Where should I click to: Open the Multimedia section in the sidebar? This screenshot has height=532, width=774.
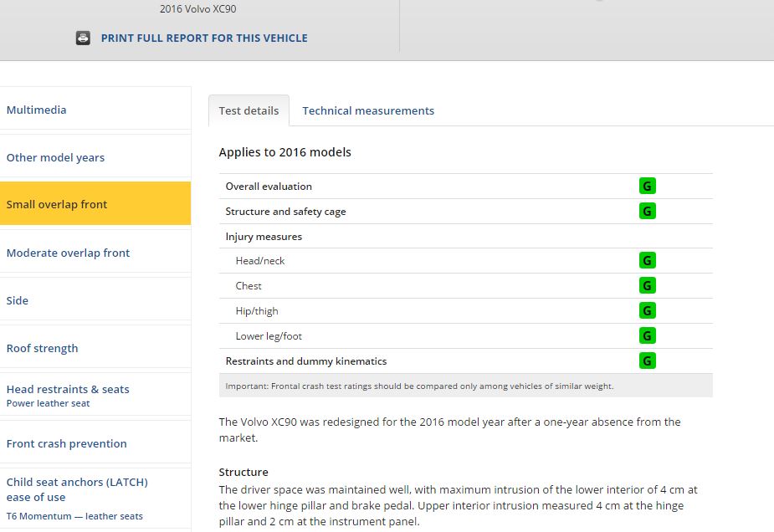click(x=95, y=110)
